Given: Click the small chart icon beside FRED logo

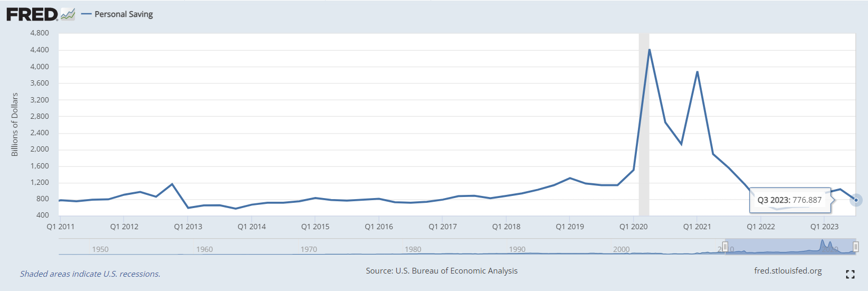Looking at the screenshot, I should pos(68,14).
